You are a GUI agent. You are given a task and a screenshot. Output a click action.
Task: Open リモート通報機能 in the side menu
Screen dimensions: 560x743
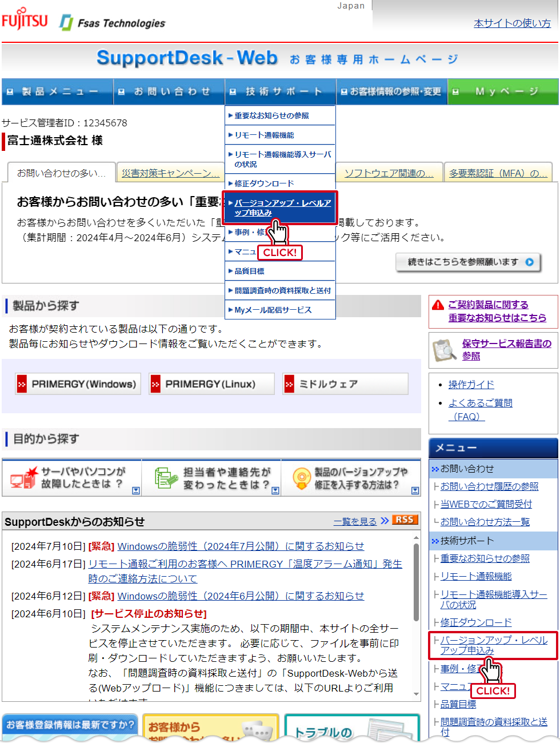coord(476,576)
